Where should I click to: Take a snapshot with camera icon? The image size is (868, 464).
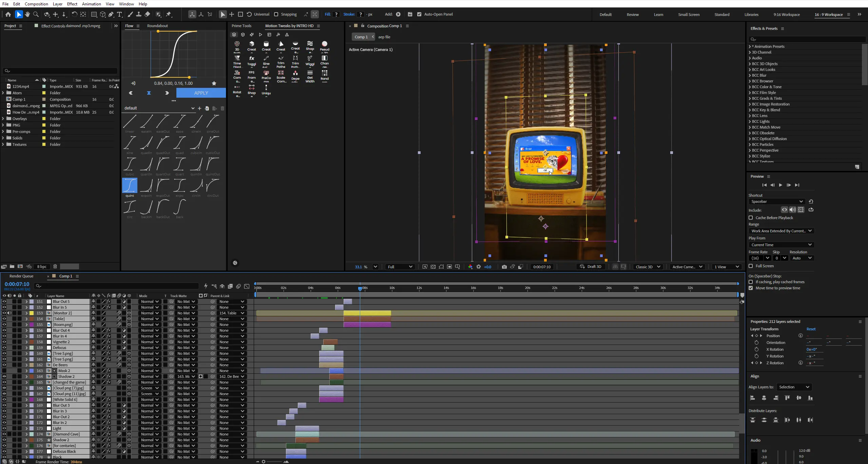click(504, 267)
